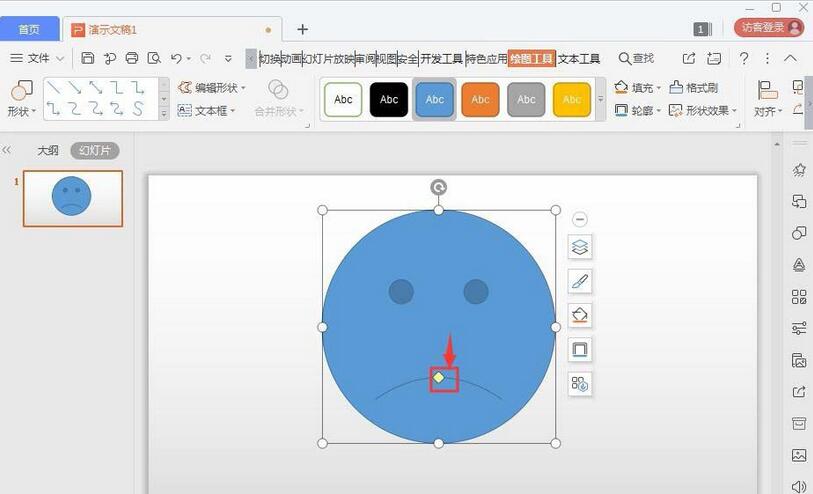Screen dimensions: 813x494
Task: Apply the yellow Abc shape style
Action: 571,100
